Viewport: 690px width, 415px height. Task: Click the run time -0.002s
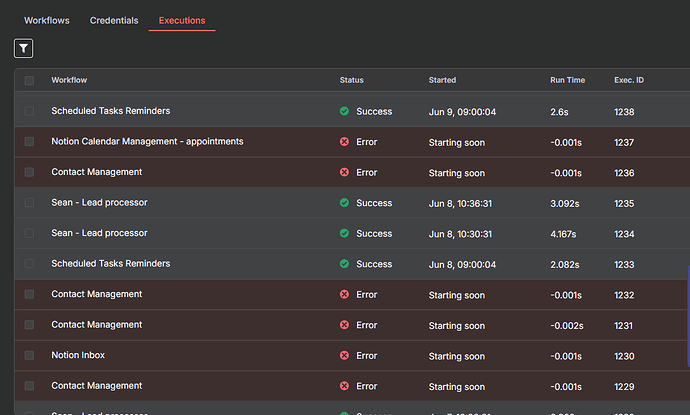pyautogui.click(x=567, y=326)
